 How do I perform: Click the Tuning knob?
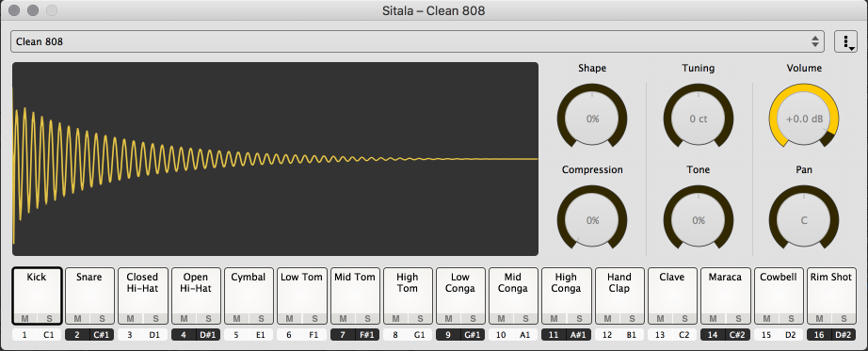click(x=698, y=119)
